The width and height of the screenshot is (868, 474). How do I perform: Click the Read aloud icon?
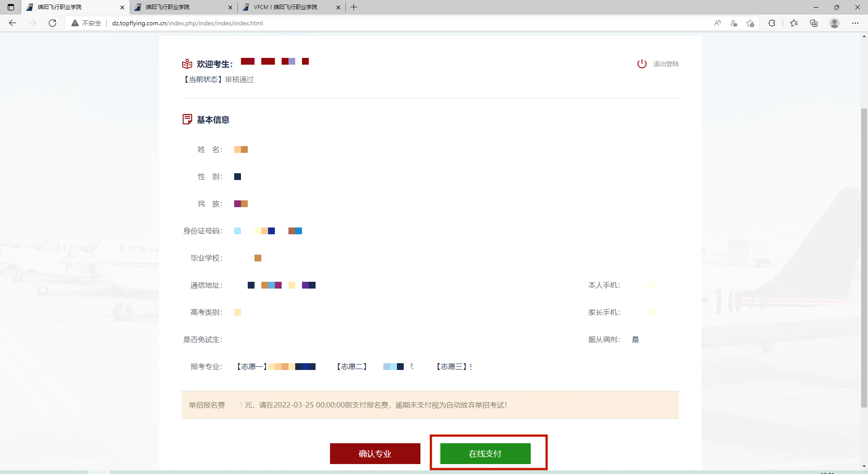(717, 23)
